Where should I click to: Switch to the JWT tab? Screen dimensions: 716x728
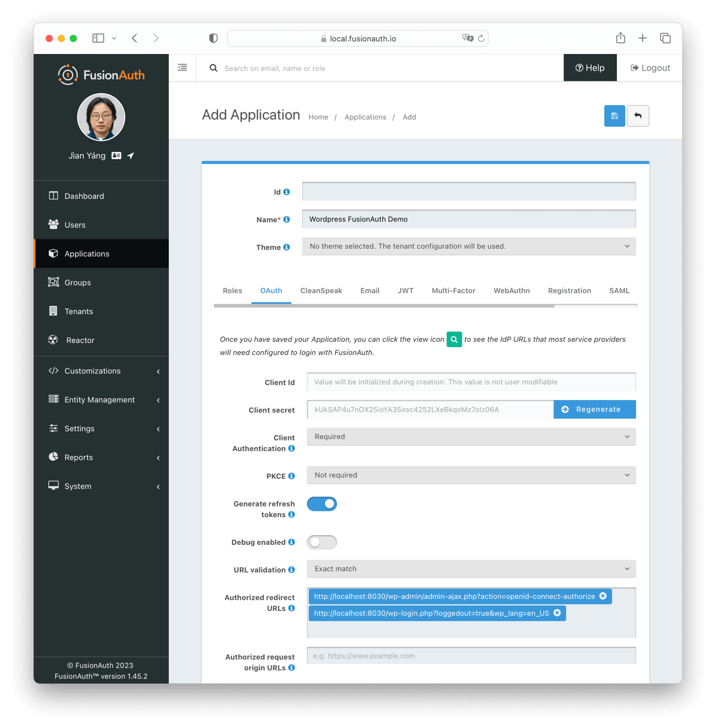pos(405,291)
